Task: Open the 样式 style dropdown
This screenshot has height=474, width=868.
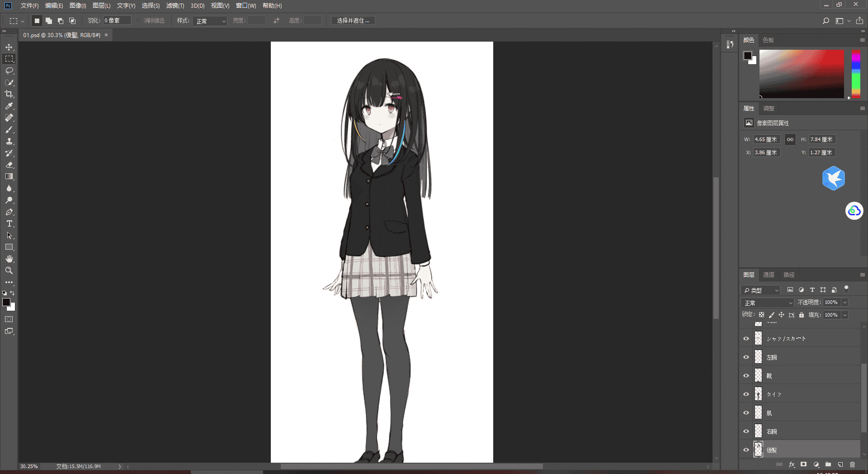Action: 210,21
